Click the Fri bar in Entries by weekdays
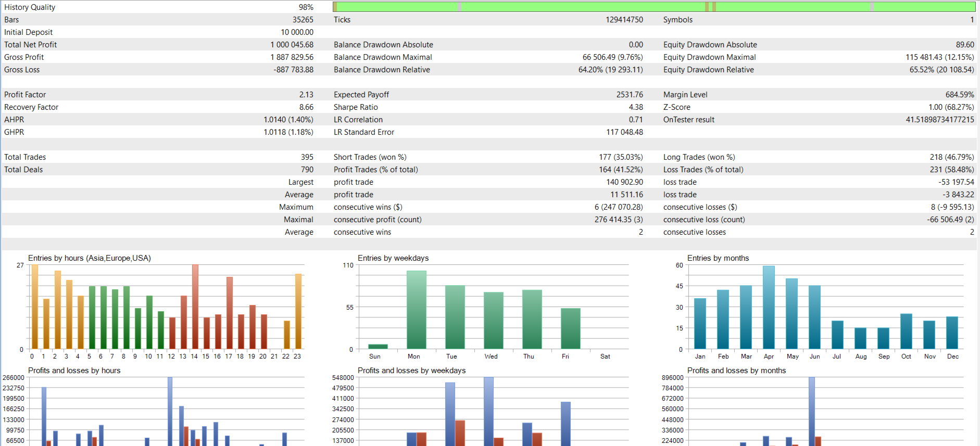This screenshot has height=446, width=980. pos(571,328)
